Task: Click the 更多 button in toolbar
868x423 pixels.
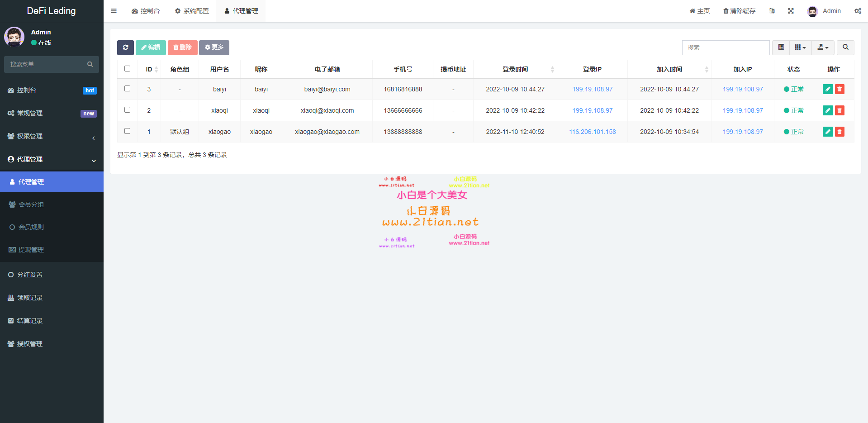Action: (214, 48)
